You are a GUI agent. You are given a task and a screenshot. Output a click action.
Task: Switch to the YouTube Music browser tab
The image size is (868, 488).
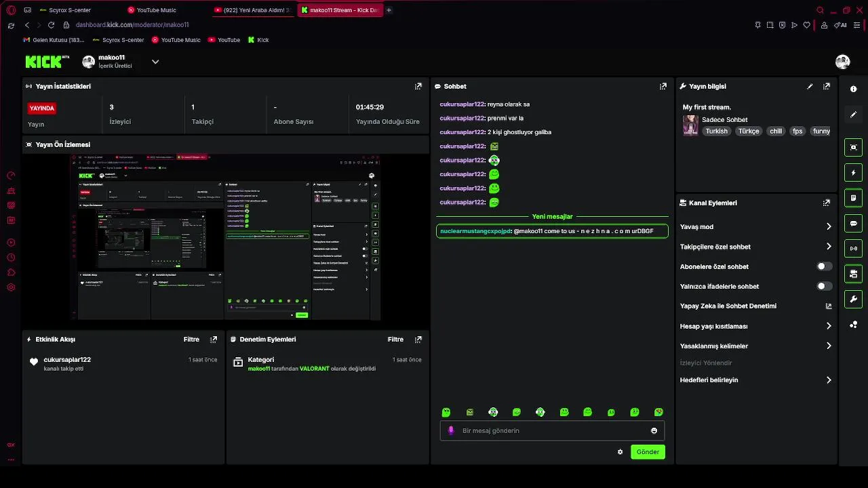tap(167, 10)
